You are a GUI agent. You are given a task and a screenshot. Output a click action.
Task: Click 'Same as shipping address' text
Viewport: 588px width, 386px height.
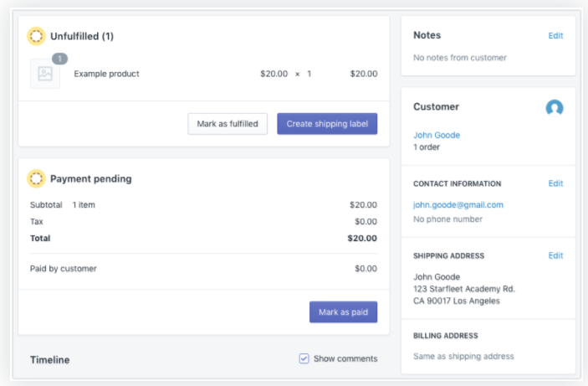(x=463, y=357)
